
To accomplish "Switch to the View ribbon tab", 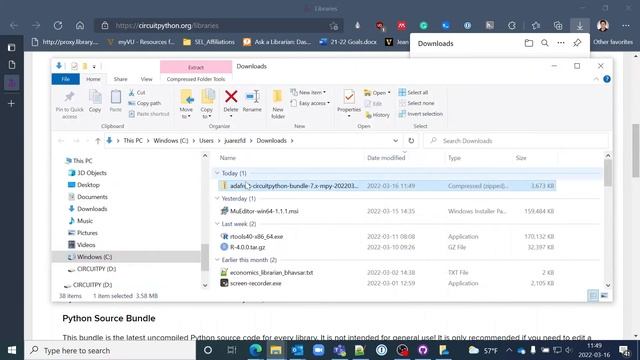I will click(146, 79).
